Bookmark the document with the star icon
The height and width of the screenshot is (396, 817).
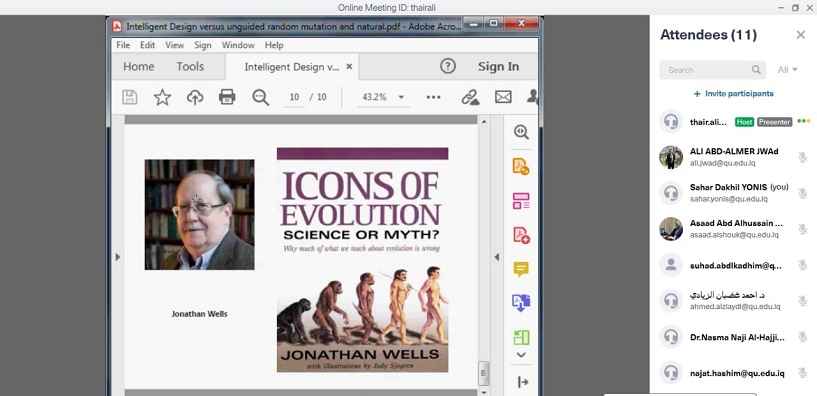coord(162,97)
